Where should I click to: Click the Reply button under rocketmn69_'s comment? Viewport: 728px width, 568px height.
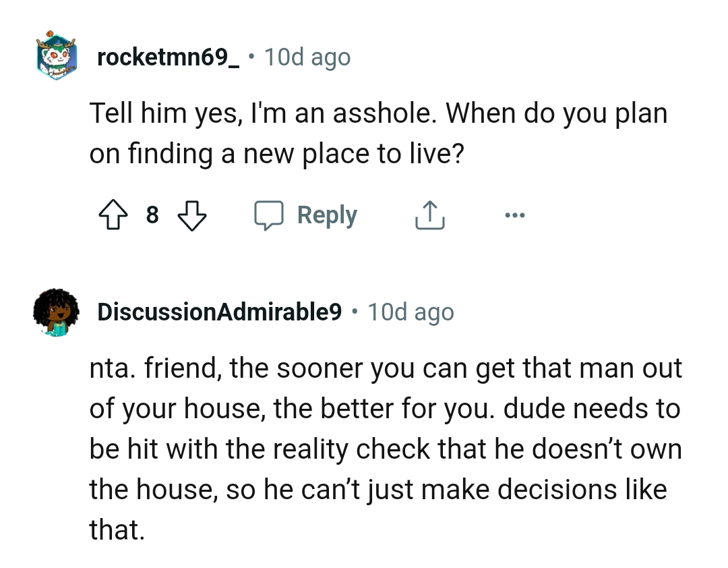(327, 215)
